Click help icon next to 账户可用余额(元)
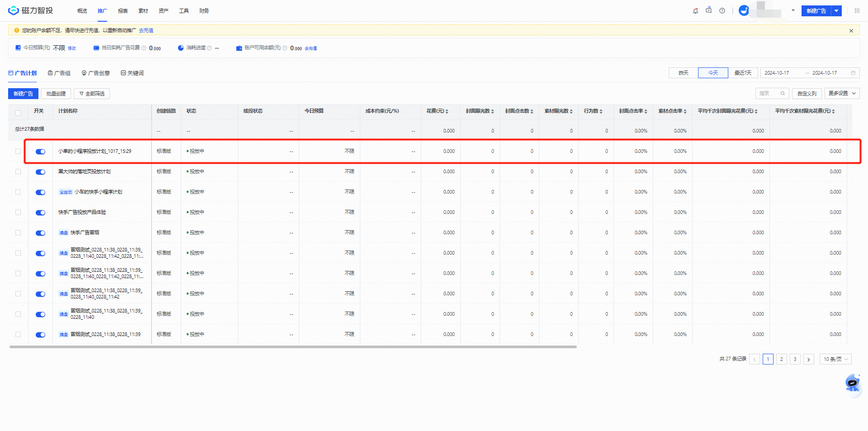The image size is (868, 431). tap(285, 48)
